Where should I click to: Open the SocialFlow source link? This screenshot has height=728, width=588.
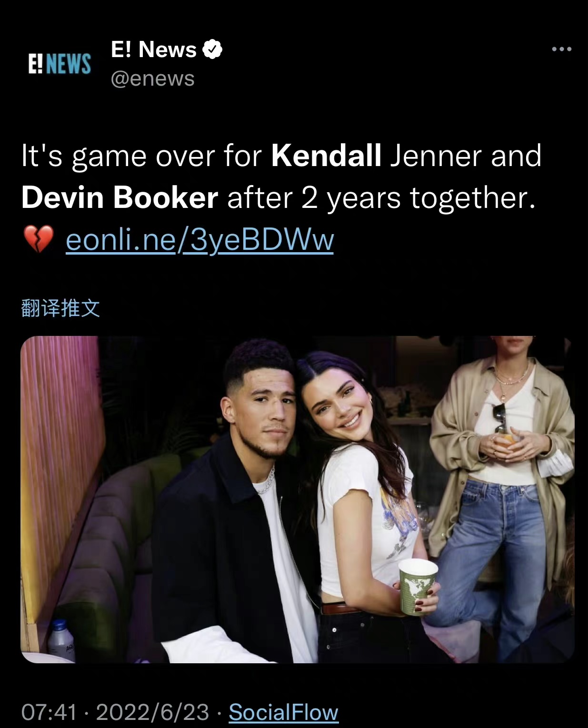[x=283, y=712]
